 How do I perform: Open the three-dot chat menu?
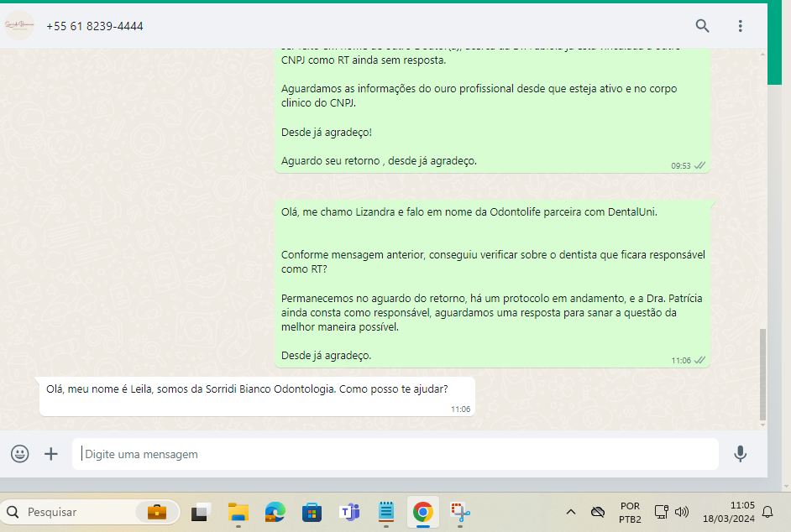tap(740, 26)
